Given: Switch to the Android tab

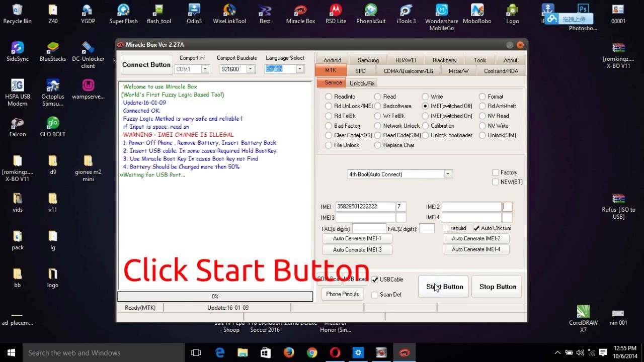Looking at the screenshot, I should point(332,60).
